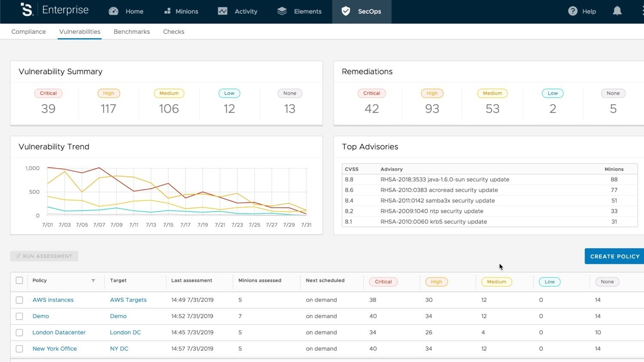The height and width of the screenshot is (362, 644).
Task: Open the overflow menu at top right
Action: 641,11
